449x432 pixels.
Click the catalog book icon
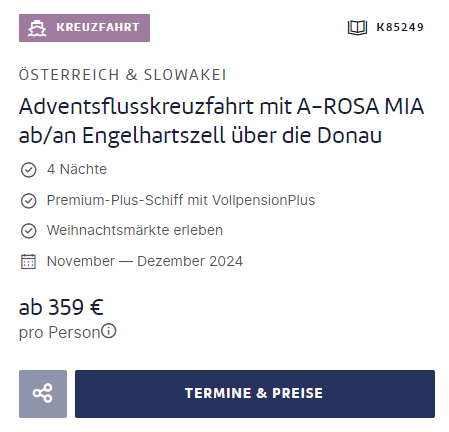coord(357,27)
